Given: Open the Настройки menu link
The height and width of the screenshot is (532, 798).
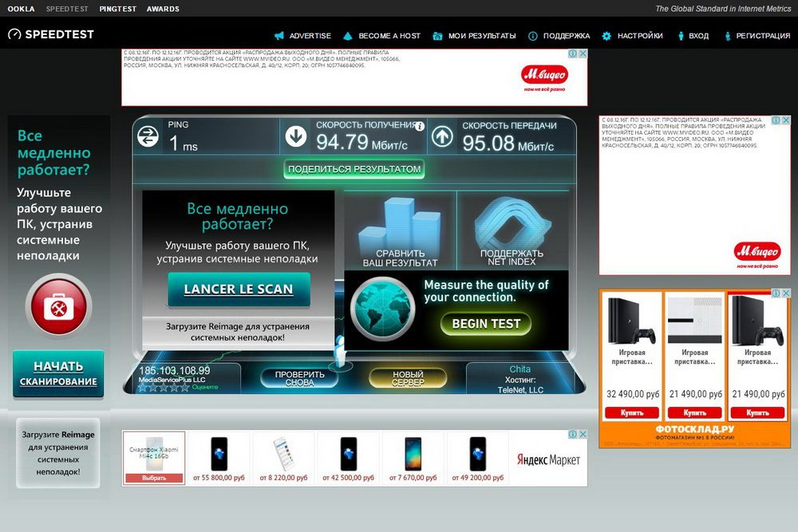Looking at the screenshot, I should (x=640, y=36).
